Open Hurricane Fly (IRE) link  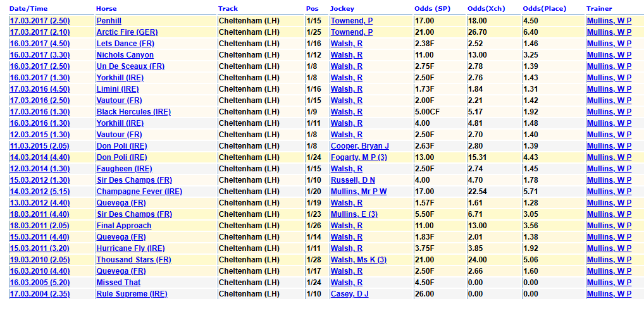(x=130, y=248)
